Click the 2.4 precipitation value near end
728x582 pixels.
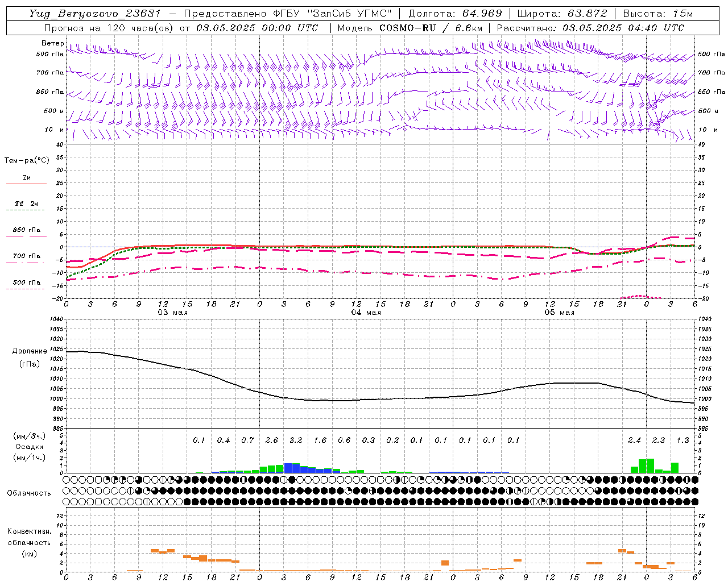coord(634,440)
